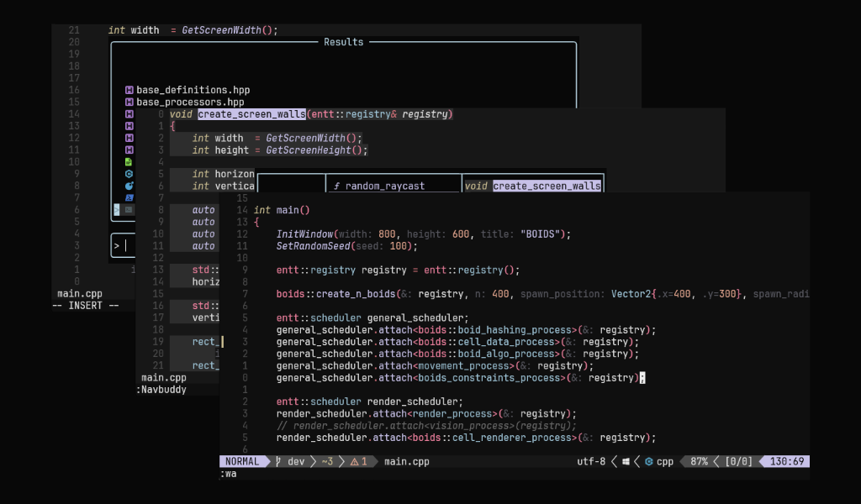Click the entt::scheduler general_scheduler declaration
861x504 pixels.
tap(372, 318)
